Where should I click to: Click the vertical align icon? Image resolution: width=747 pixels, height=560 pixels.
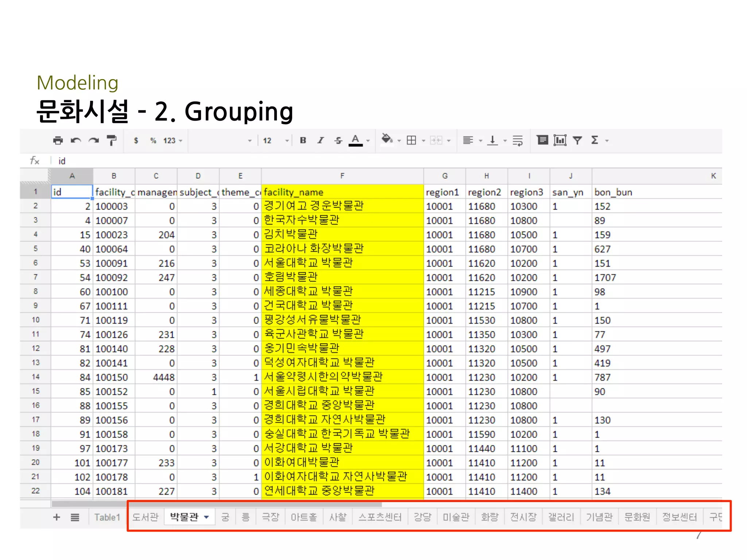[492, 140]
